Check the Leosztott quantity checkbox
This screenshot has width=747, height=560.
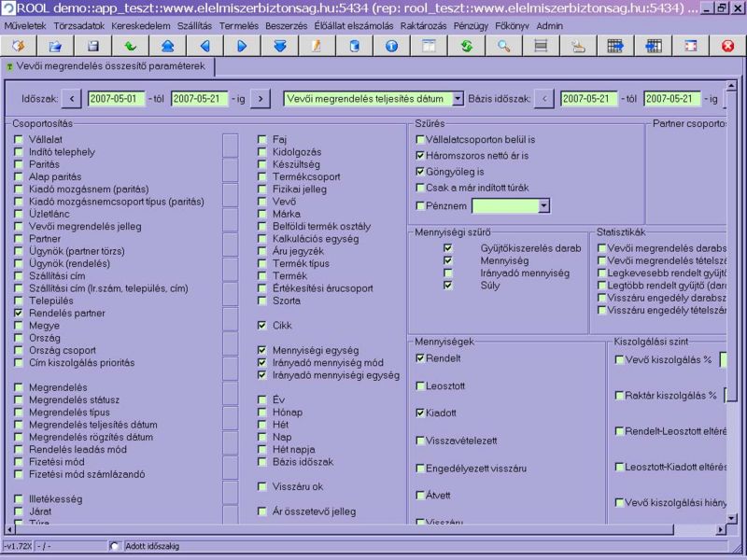(x=420, y=385)
